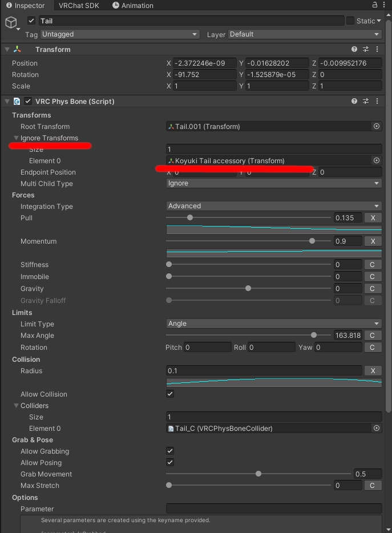Click the C button next to Stiffness
392x533 pixels.
[373, 265]
